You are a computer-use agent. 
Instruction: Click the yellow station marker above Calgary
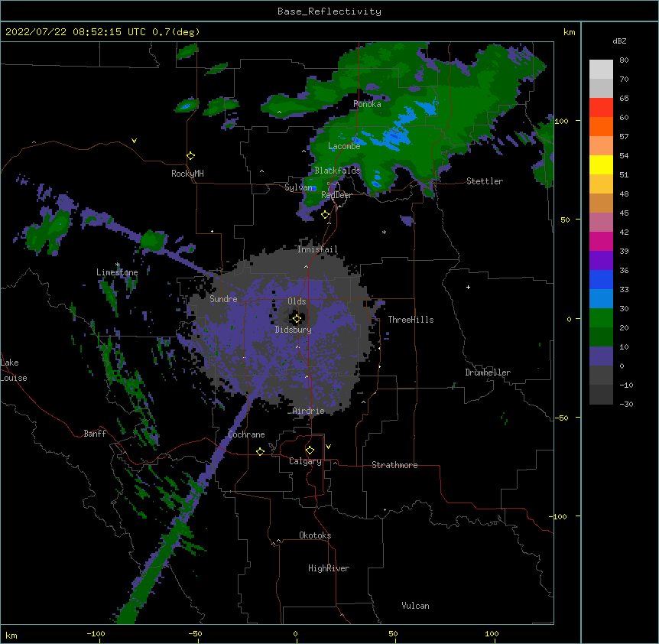tap(310, 450)
